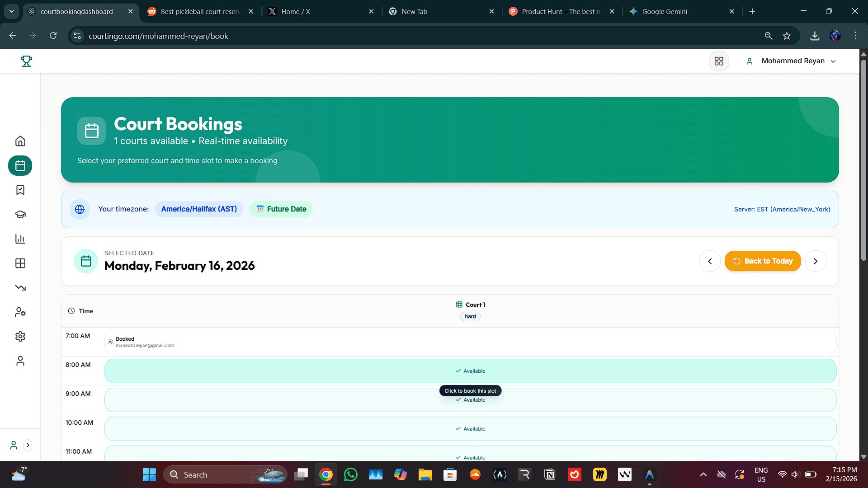Toggle the Future Date indicator
Screen dimensions: 868x488
281,209
